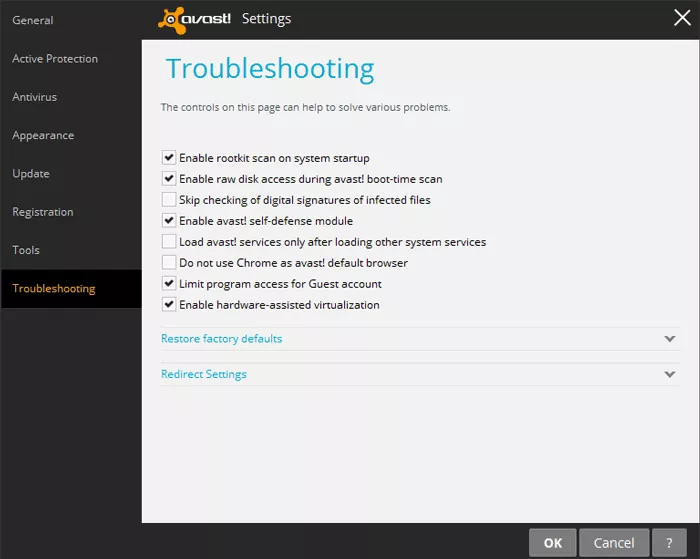Viewport: 700px width, 559px height.
Task: Select the Appearance settings page
Action: pyautogui.click(x=43, y=135)
